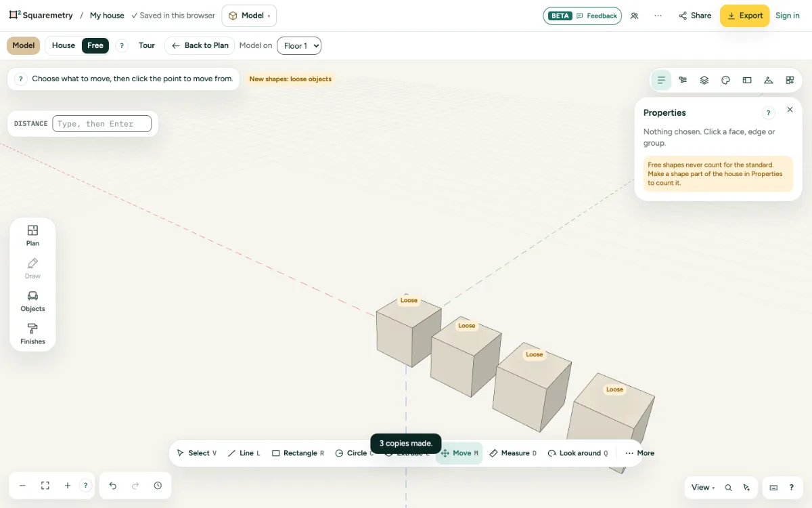Open the top bar ellipsis menu
812x508 pixels.
coord(658,16)
